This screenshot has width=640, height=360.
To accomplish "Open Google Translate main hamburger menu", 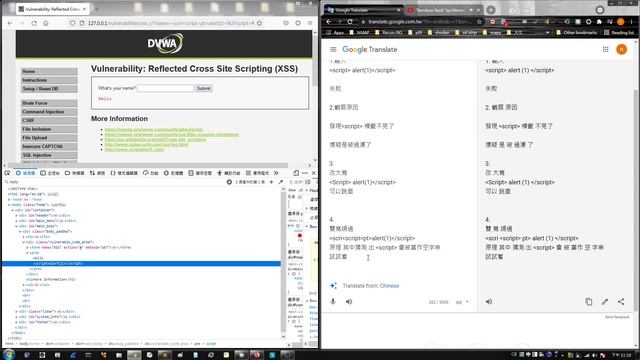I will click(x=333, y=49).
